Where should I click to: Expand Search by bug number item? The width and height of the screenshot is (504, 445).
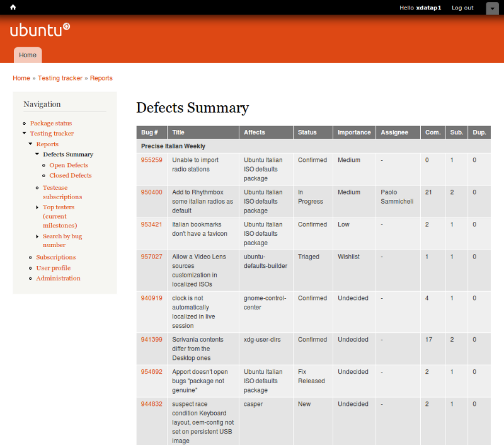coord(37,236)
